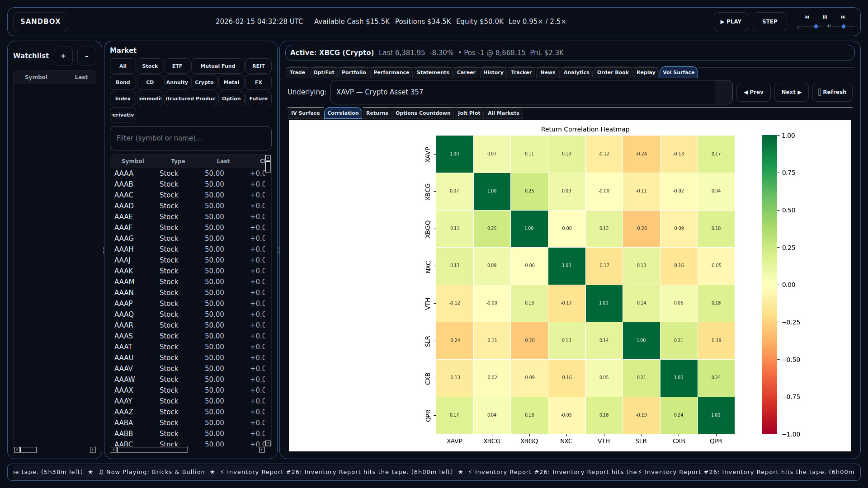Click the skip to end playback icon
Screen dimensions: 868x488
click(x=843, y=17)
